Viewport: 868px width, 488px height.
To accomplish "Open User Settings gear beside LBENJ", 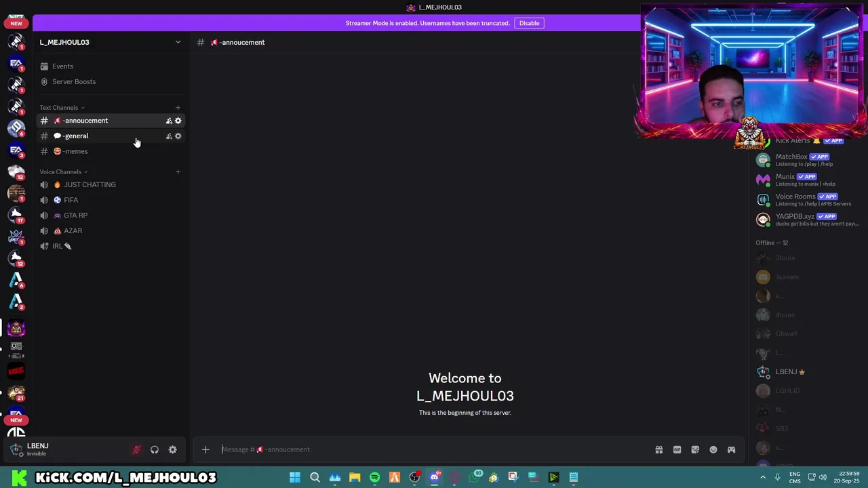I will coord(173,450).
